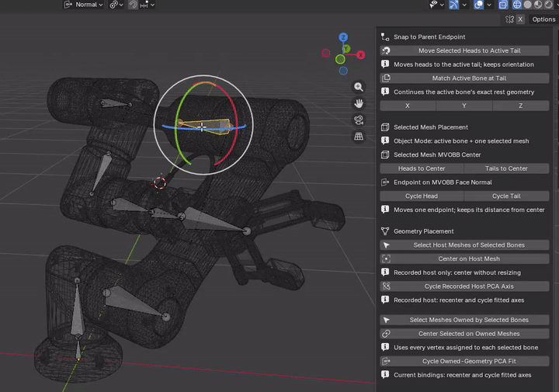Image resolution: width=559 pixels, height=392 pixels.
Task: Click the negative Z blue gizmo circle
Action: 343,71
